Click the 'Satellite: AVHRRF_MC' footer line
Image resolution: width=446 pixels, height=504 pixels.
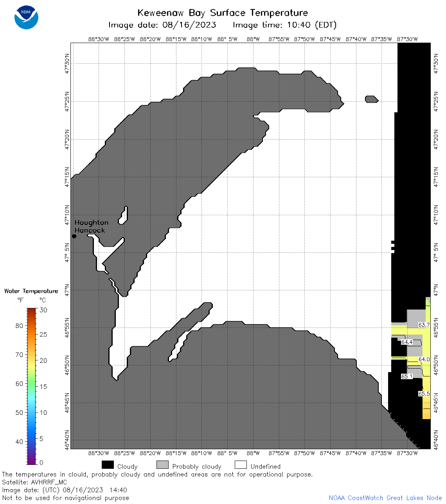(34, 482)
